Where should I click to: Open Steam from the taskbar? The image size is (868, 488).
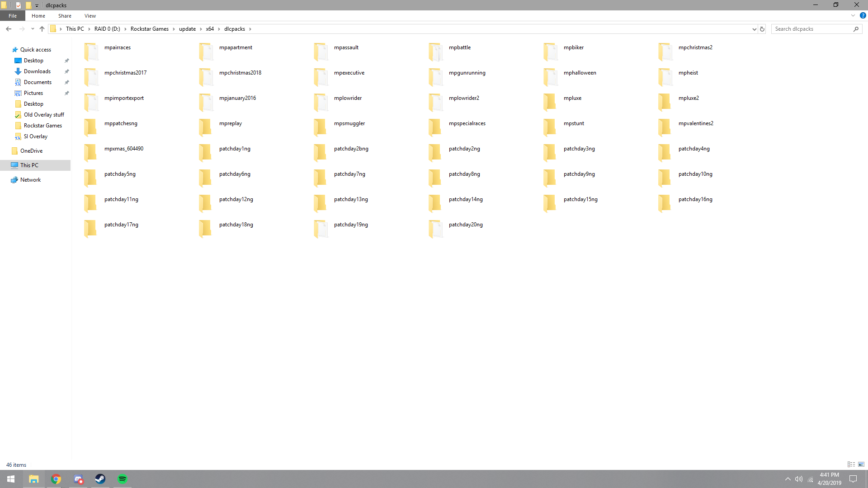[x=100, y=479]
